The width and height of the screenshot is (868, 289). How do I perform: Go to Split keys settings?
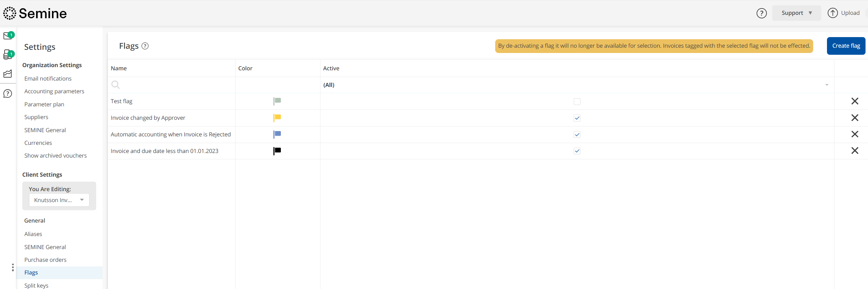[36, 285]
